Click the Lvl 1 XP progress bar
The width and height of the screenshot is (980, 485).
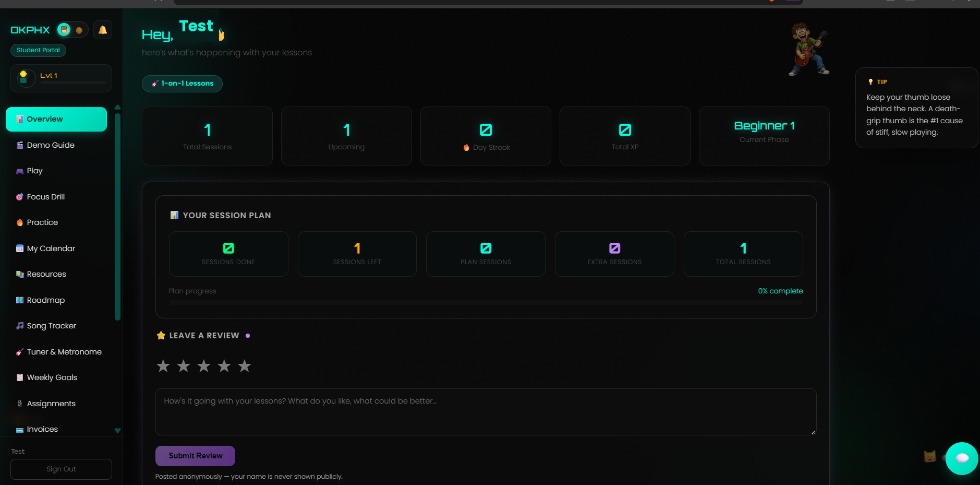coord(73,82)
